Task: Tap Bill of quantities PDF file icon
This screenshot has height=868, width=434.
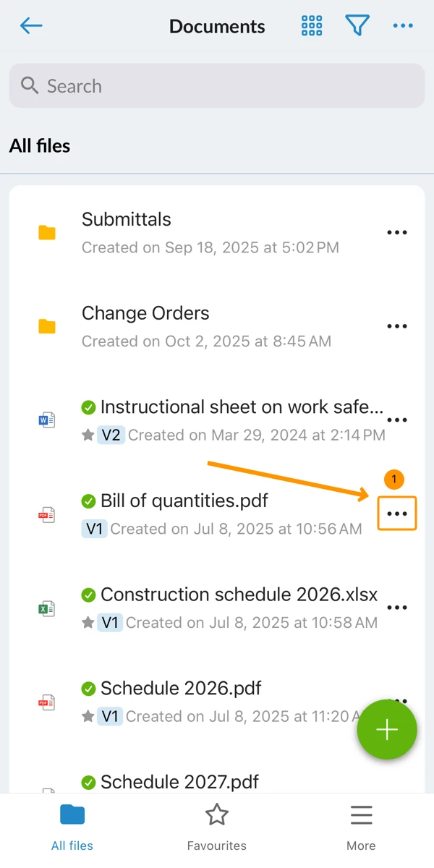Action: tap(47, 514)
